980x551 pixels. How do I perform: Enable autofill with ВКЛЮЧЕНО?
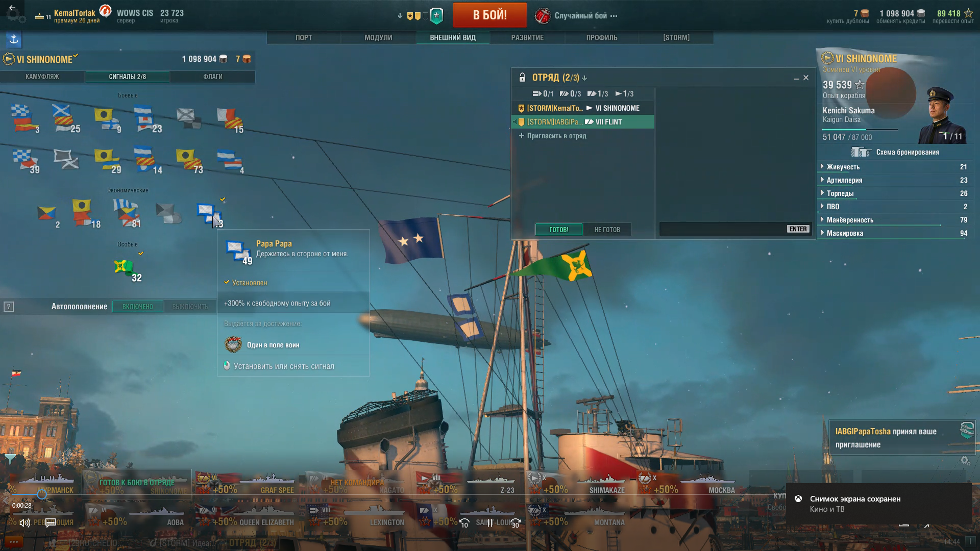point(138,307)
